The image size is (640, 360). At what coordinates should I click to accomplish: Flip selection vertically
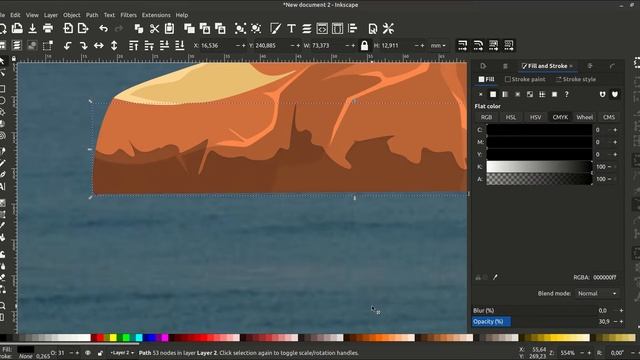coord(114,45)
